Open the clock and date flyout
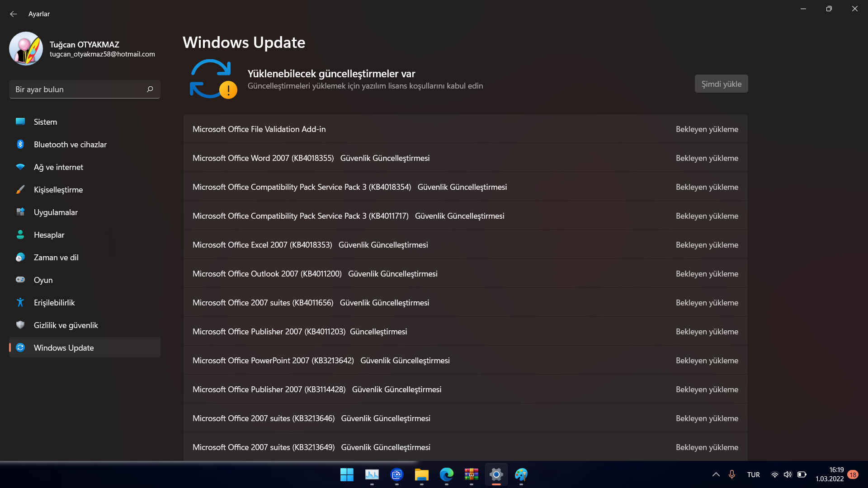Screen dimensions: 868x488 pyautogui.click(x=830, y=474)
